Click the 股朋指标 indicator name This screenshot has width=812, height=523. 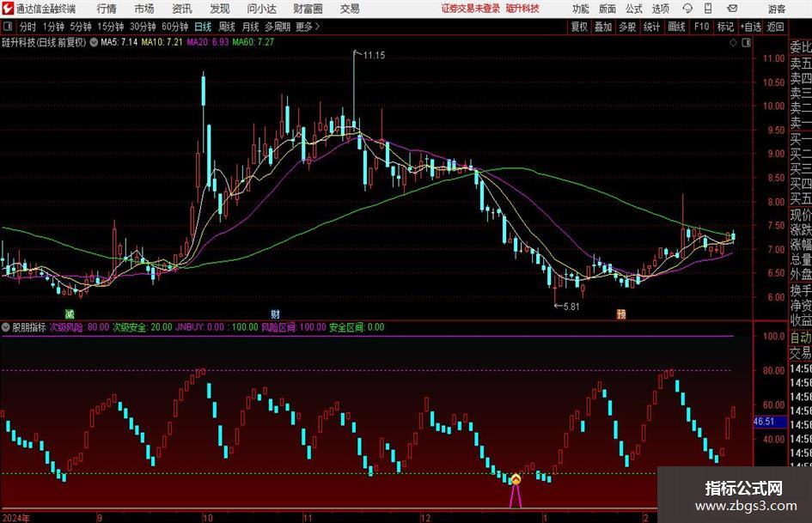pyautogui.click(x=29, y=327)
